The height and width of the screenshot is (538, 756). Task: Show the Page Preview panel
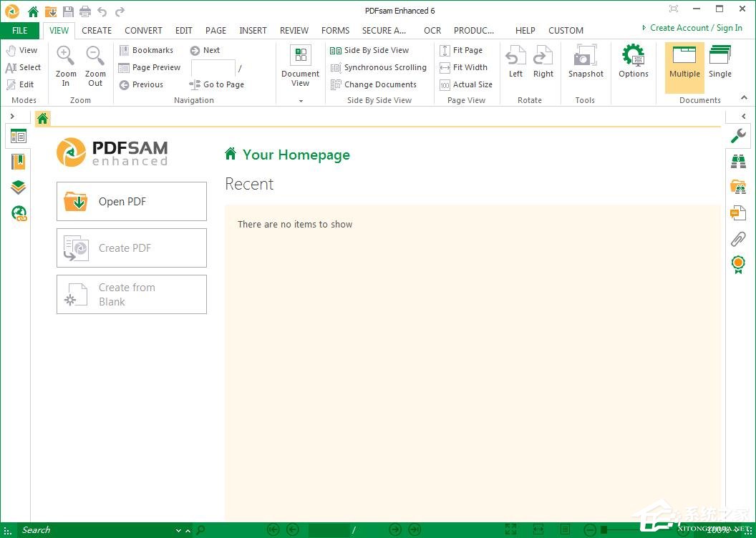(150, 67)
